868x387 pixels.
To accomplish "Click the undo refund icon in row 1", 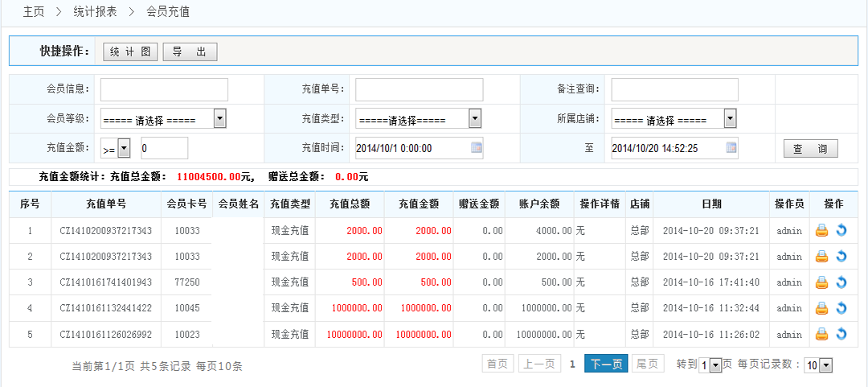I will [841, 232].
